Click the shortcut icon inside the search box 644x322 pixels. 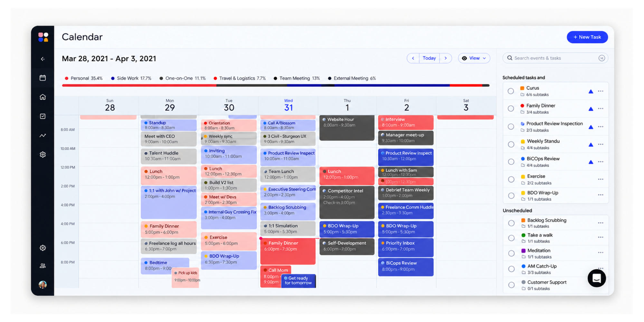click(601, 58)
